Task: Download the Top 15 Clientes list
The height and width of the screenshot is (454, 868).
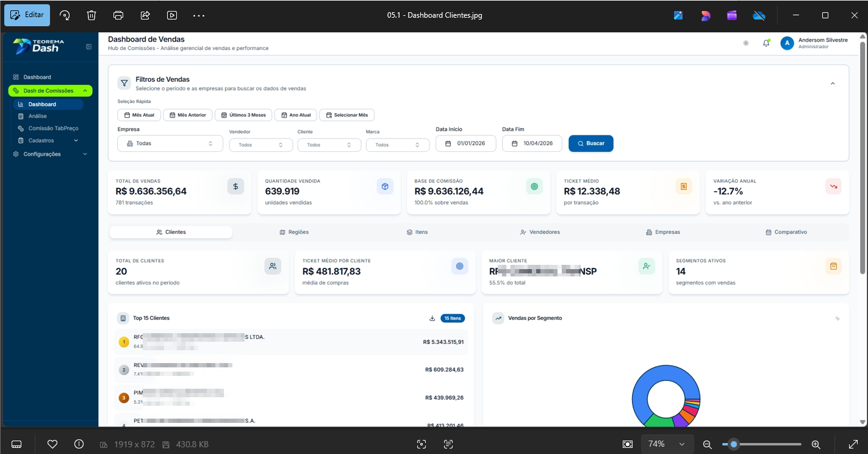Action: 432,319
